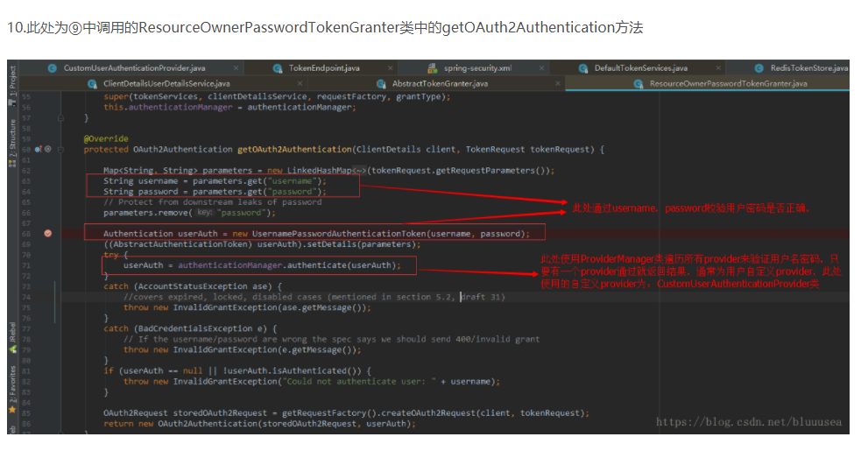
Task: Click the comment 'Protect from downstream leaks of password'
Action: (x=213, y=202)
